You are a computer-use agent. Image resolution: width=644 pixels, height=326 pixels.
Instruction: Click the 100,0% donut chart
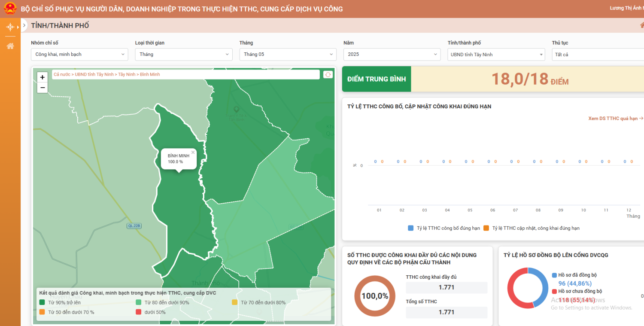374,296
